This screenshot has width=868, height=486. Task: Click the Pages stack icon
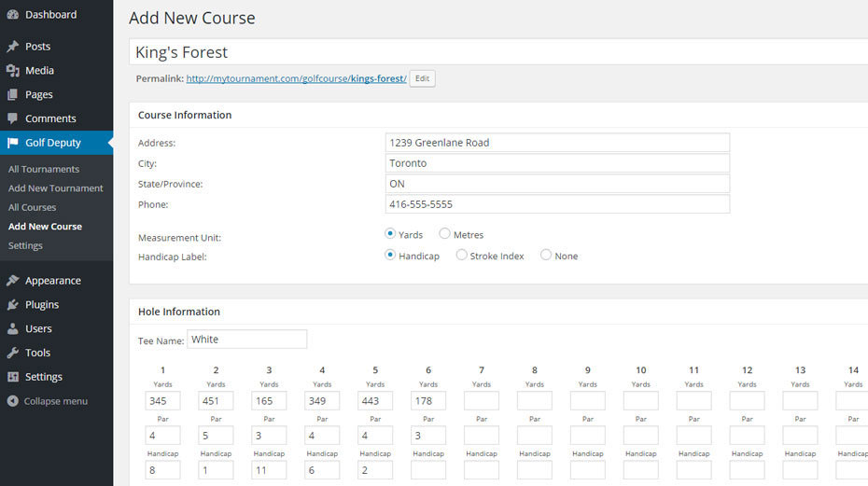coord(13,94)
